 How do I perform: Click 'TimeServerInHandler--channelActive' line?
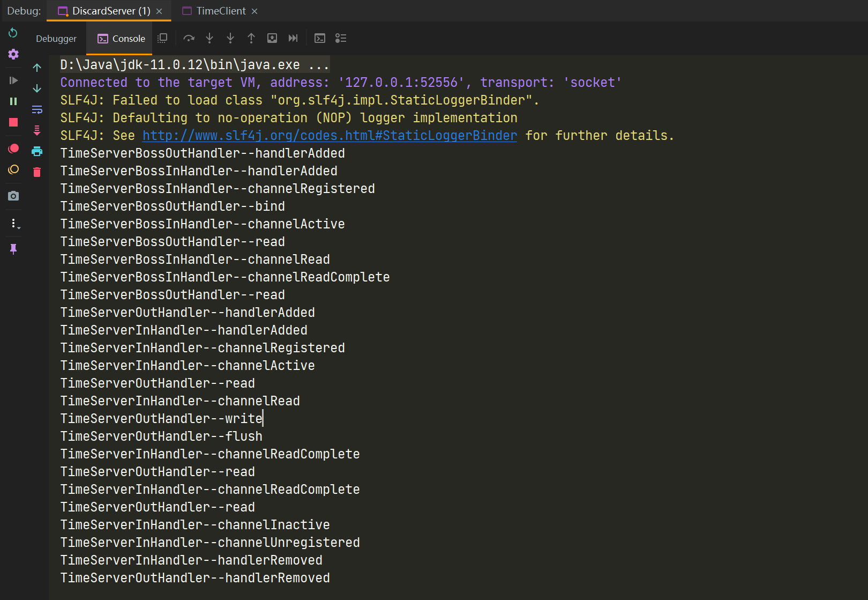[x=188, y=366]
